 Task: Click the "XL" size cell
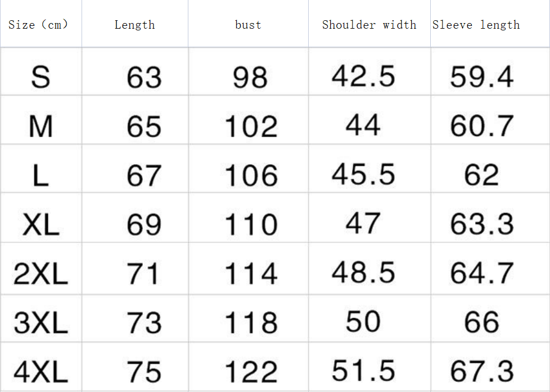point(40,225)
